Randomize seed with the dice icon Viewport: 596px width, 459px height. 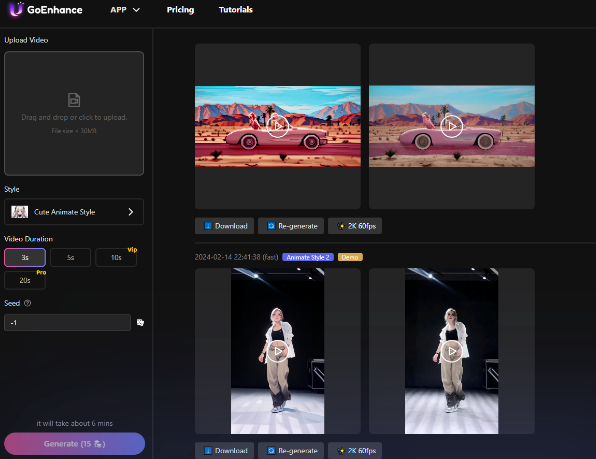point(140,323)
